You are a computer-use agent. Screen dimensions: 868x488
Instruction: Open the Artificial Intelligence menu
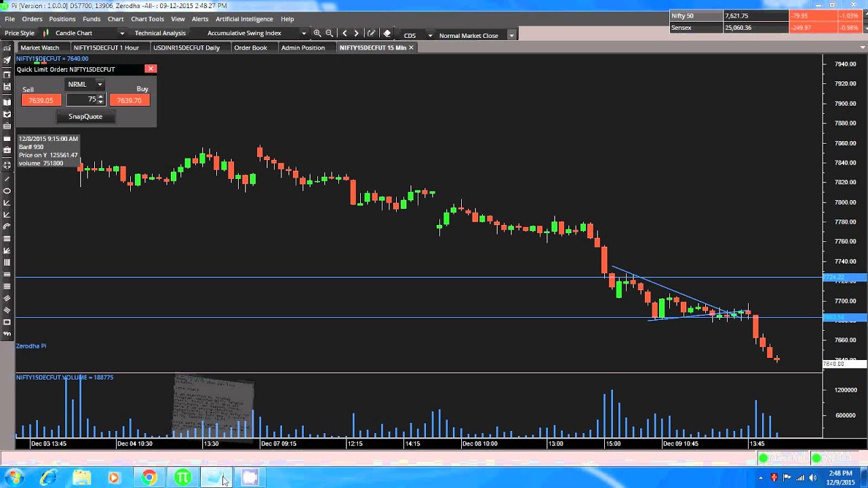click(x=244, y=19)
